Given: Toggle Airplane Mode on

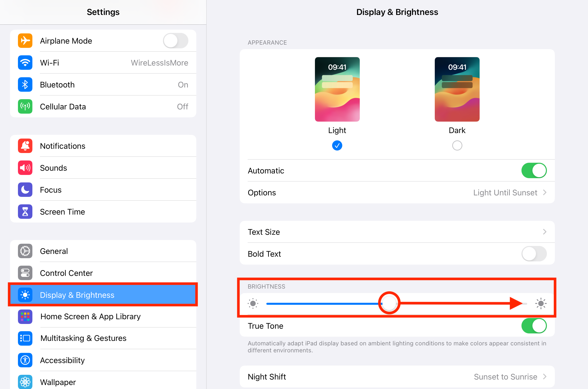Looking at the screenshot, I should point(175,41).
